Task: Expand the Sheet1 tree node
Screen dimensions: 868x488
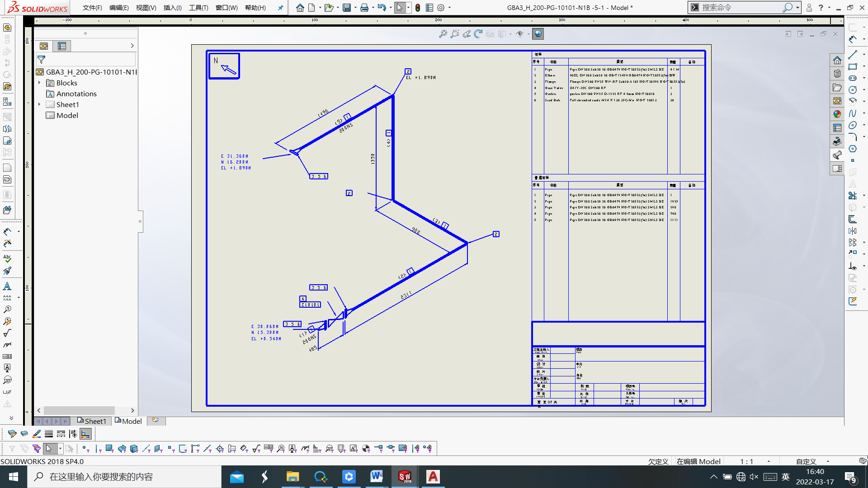Action: [39, 104]
